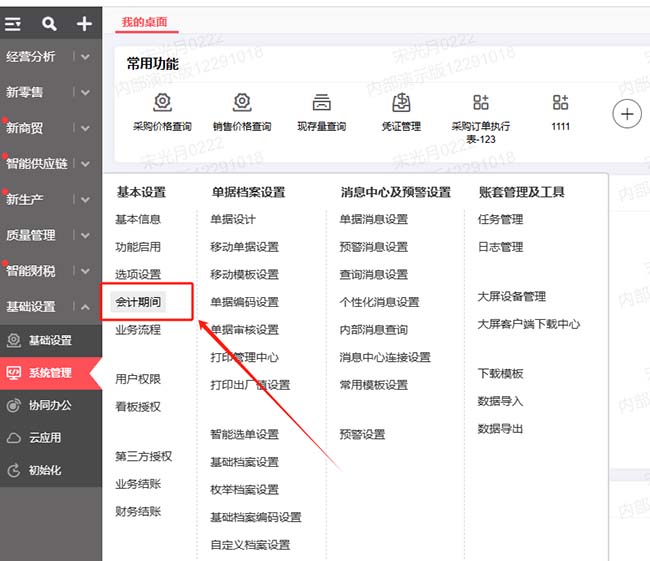This screenshot has height=561, width=650.
Task: Click the plus icon in sidebar header
Action: tap(84, 23)
